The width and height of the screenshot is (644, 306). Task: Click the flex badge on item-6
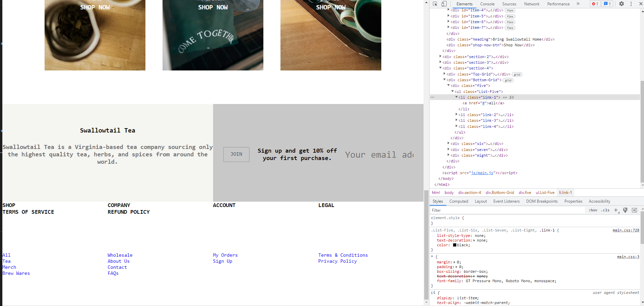[x=510, y=22]
